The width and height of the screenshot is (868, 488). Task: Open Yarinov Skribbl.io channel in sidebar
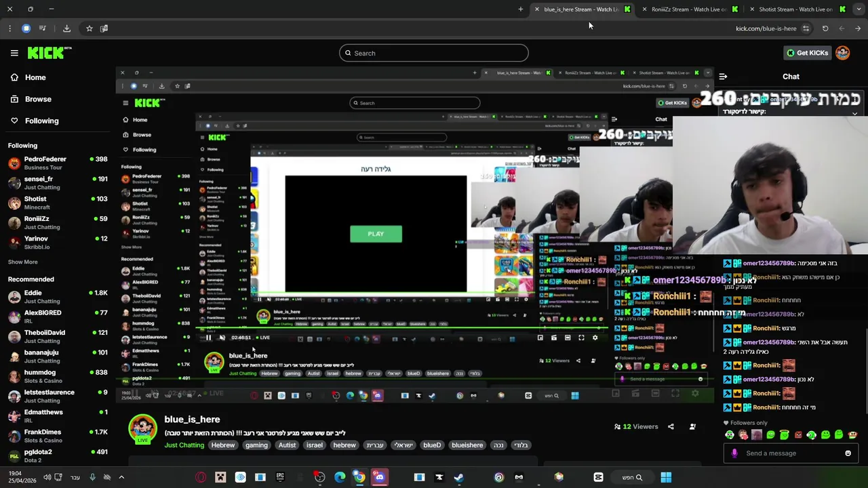(57, 243)
